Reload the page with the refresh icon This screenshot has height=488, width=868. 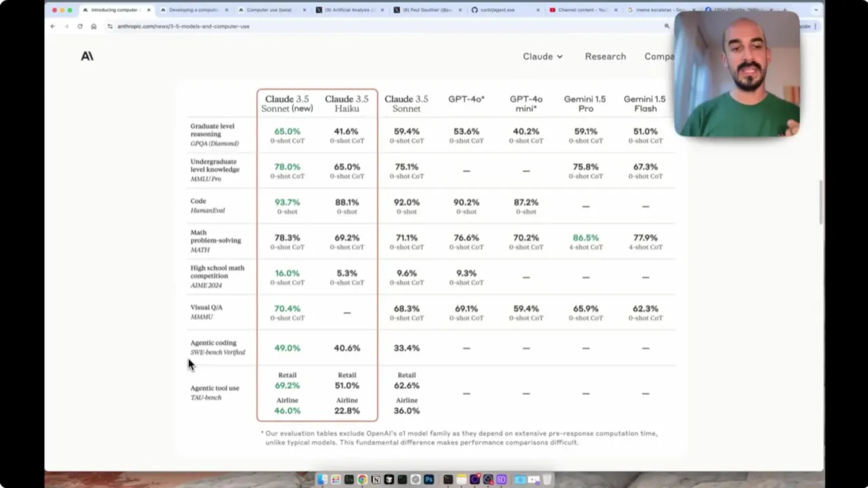80,26
